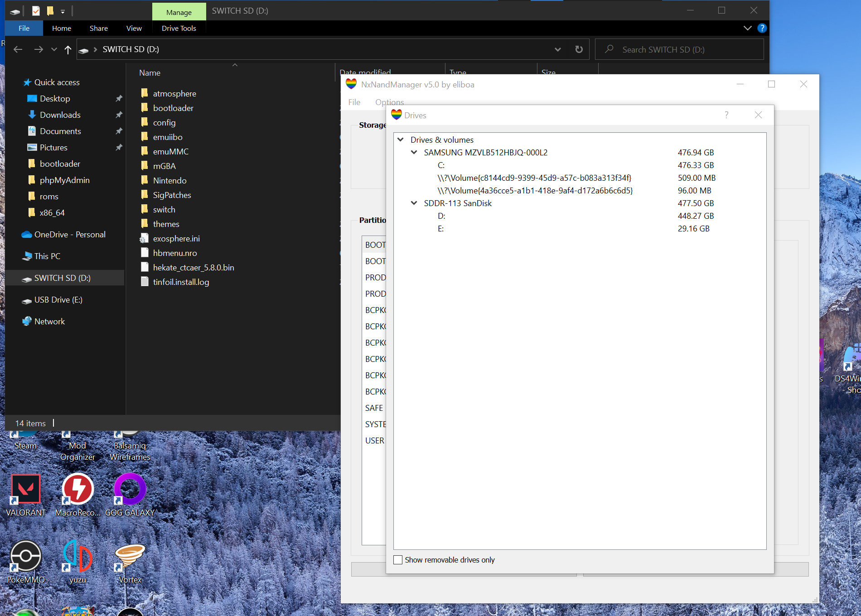Open the Drive Tools tab
Viewport: 861px width, 616px height.
coord(179,28)
